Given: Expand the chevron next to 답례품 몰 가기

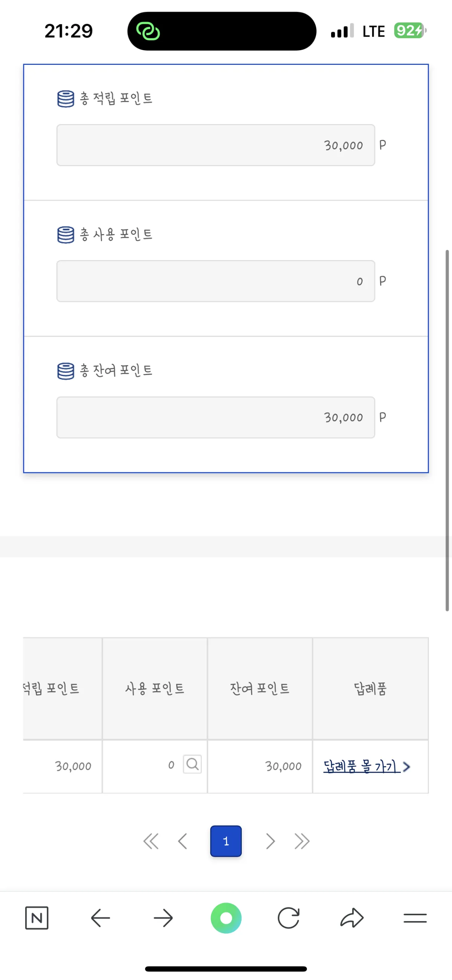Looking at the screenshot, I should pos(406,767).
